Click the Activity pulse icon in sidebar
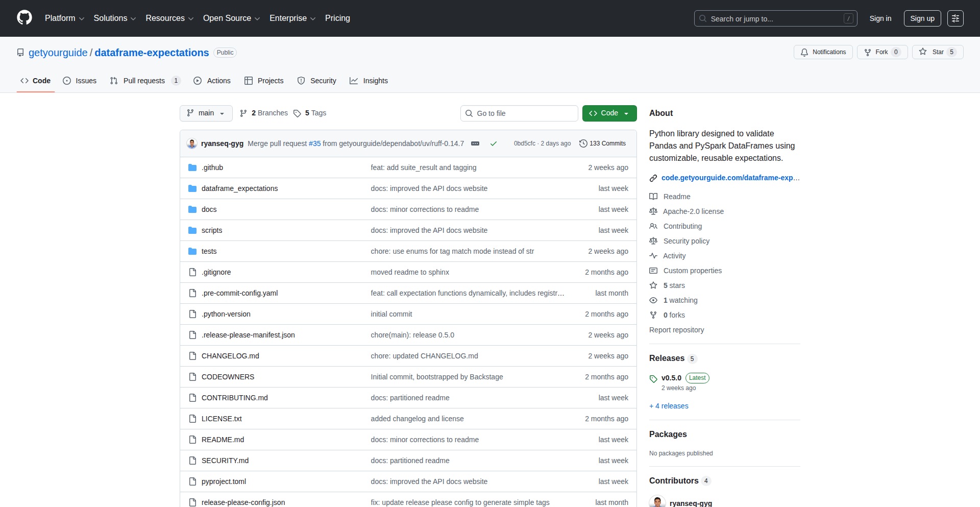 [x=653, y=256]
